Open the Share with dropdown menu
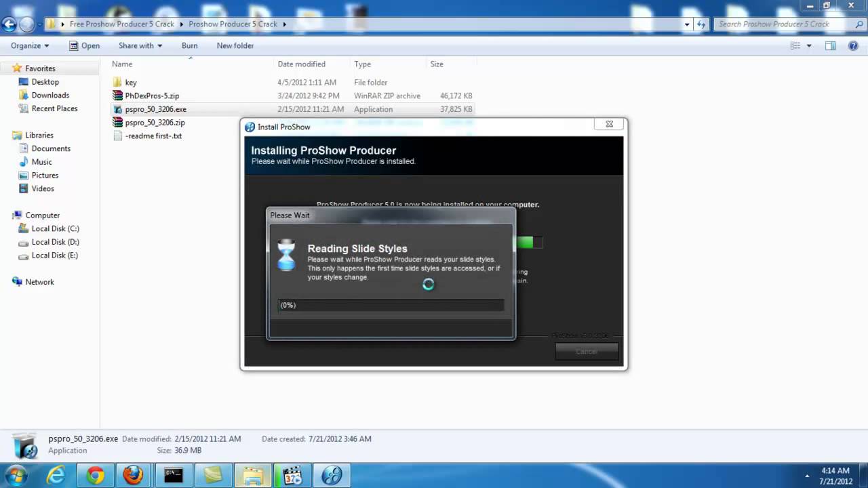The width and height of the screenshot is (868, 488). (140, 45)
